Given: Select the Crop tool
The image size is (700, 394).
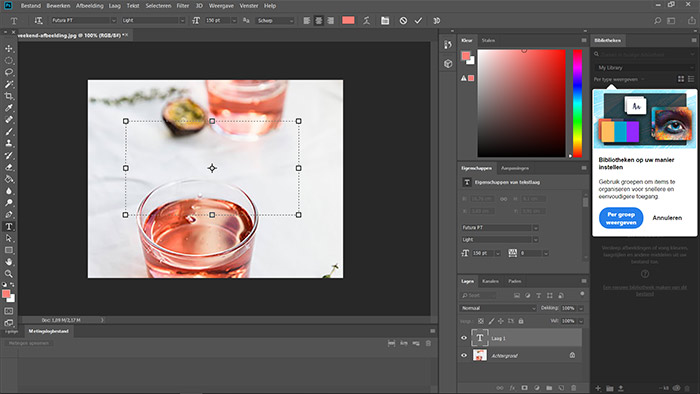Looking at the screenshot, I should (9, 96).
